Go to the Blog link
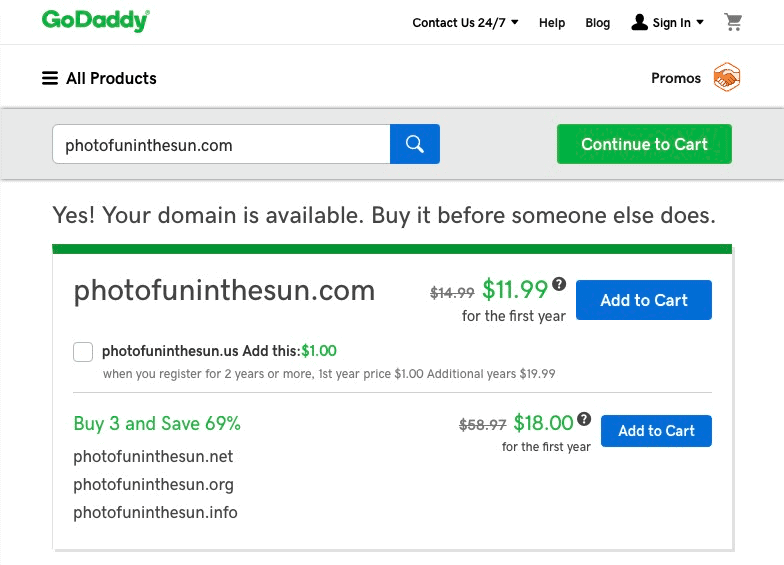Image resolution: width=784 pixels, height=565 pixels. coord(598,23)
